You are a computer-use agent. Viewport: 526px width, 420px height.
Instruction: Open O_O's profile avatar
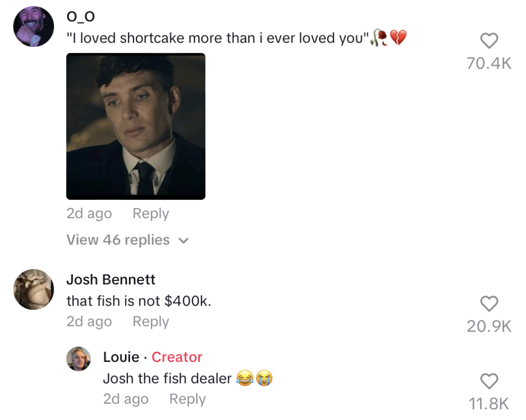point(33,27)
